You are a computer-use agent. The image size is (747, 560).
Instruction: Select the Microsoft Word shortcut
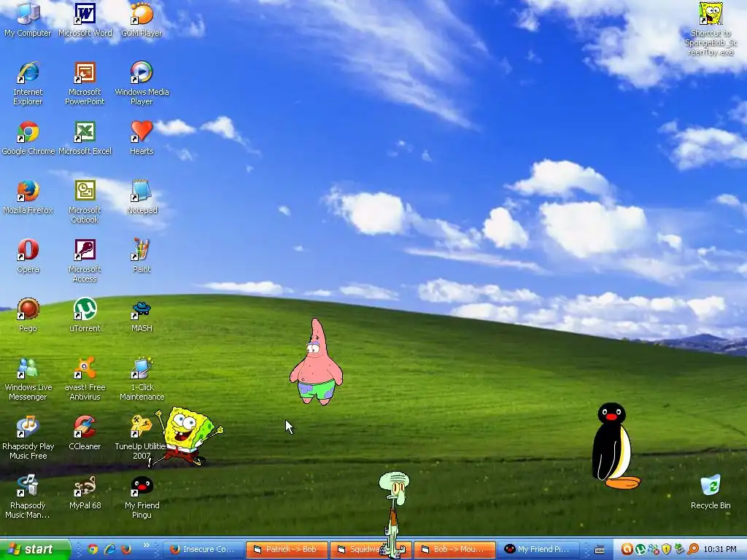point(85,19)
